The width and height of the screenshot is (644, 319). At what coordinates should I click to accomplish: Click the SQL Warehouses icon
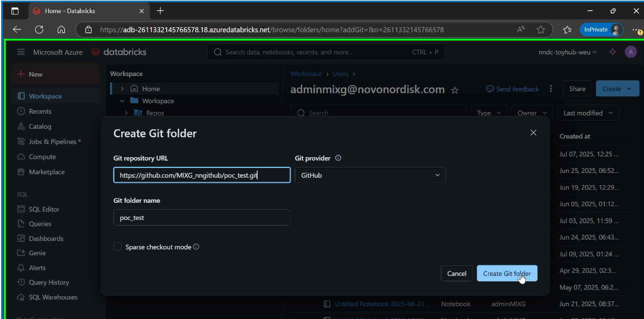click(x=21, y=297)
